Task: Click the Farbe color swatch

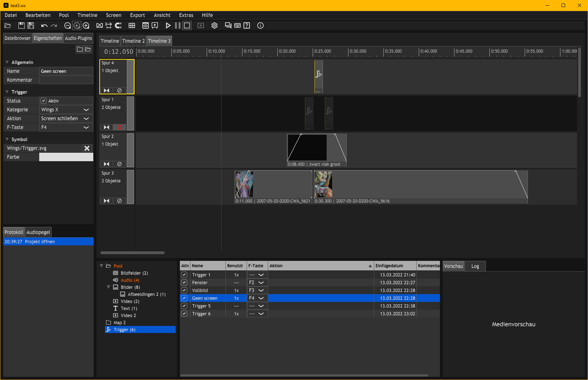Action: [66, 157]
